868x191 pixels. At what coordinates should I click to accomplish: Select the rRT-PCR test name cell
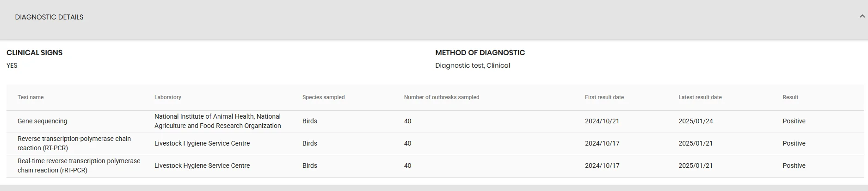tap(79, 166)
